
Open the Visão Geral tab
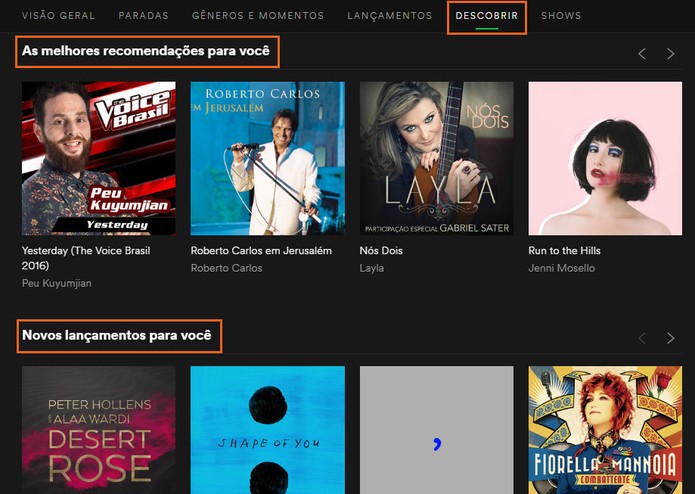click(58, 16)
